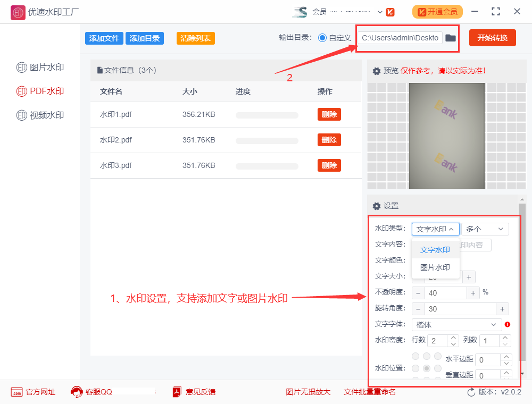Screen dimensions: 532x404
Task: Select the center watermark position radio
Action: (x=427, y=368)
